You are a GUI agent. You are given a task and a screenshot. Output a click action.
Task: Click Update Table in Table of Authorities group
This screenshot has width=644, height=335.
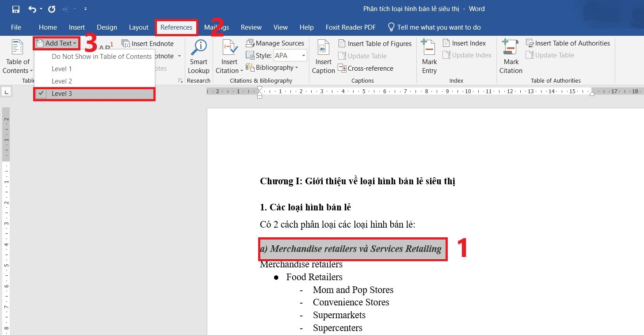point(550,55)
